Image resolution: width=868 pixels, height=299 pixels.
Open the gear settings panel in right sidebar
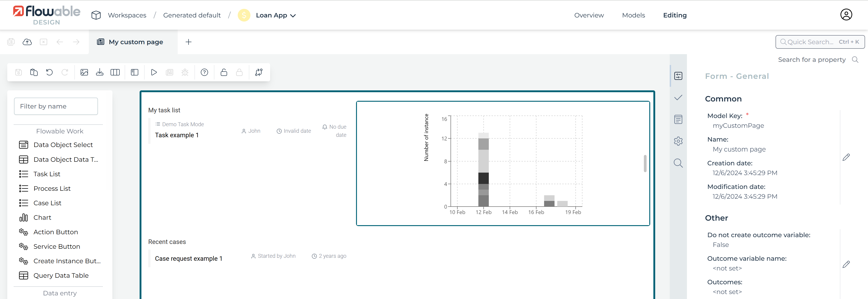[678, 141]
